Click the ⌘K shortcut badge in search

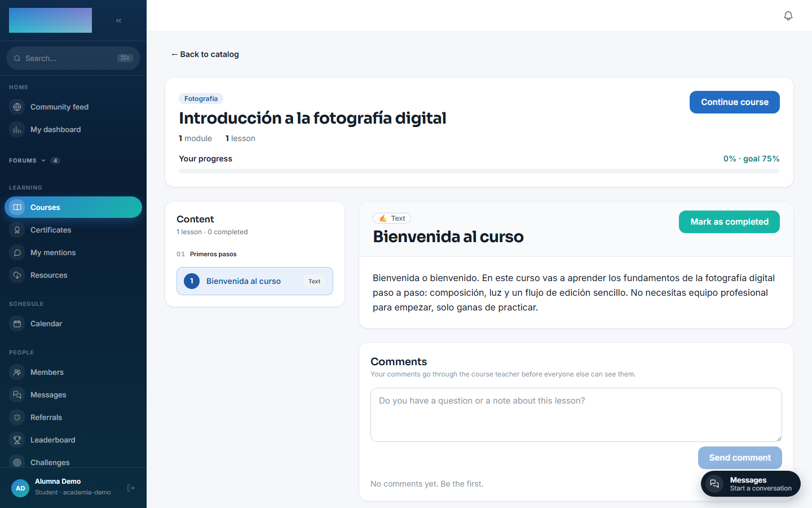[125, 58]
